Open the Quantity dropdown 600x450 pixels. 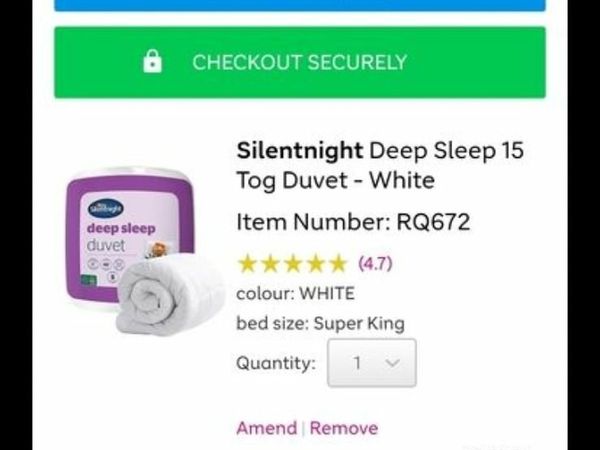[x=372, y=363]
